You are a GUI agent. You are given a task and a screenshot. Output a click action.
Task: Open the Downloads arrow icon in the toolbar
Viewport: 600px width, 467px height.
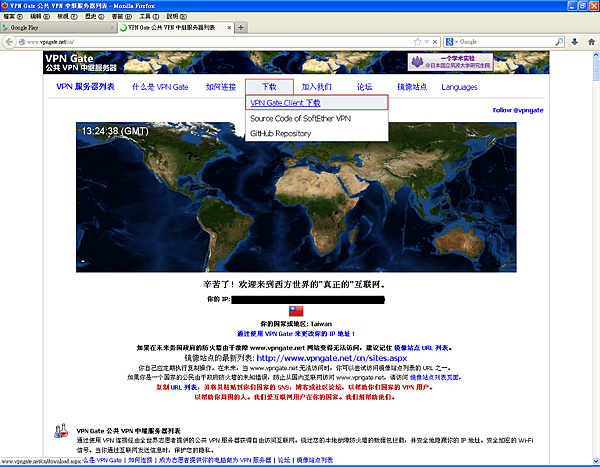[x=574, y=42]
